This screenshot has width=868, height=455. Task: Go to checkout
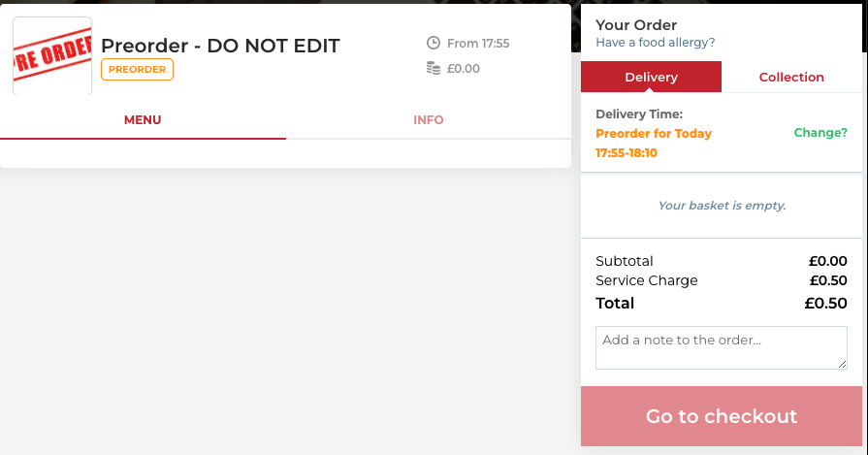tap(722, 416)
